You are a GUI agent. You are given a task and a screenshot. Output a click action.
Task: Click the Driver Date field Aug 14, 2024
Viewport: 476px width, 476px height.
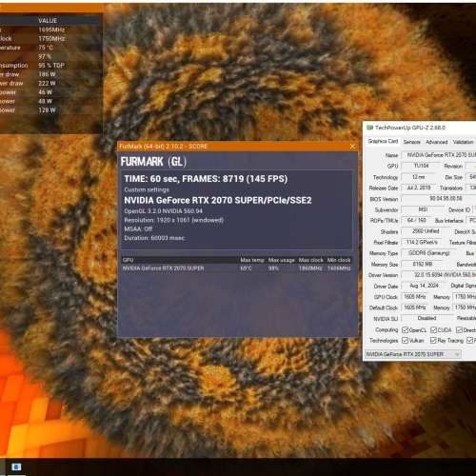pyautogui.click(x=424, y=286)
